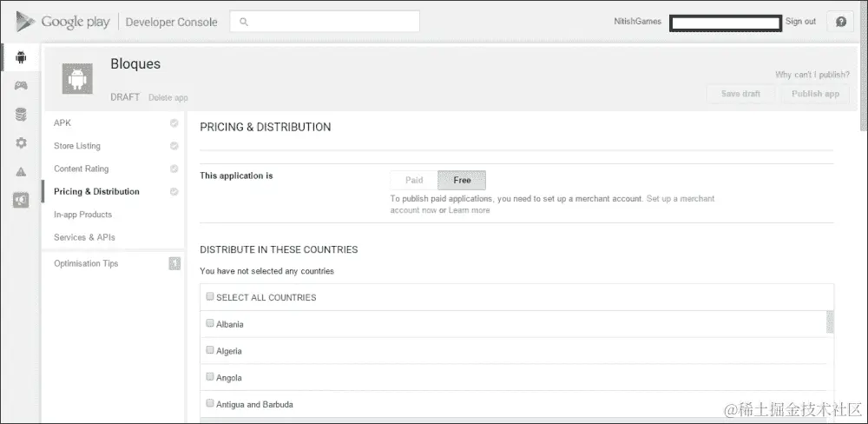Screen dimensions: 868x424
Task: Click the Content Rating check icon
Action: point(174,169)
